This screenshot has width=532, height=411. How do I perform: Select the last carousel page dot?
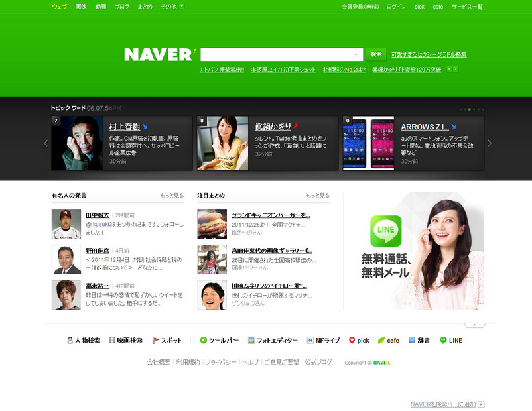(483, 109)
